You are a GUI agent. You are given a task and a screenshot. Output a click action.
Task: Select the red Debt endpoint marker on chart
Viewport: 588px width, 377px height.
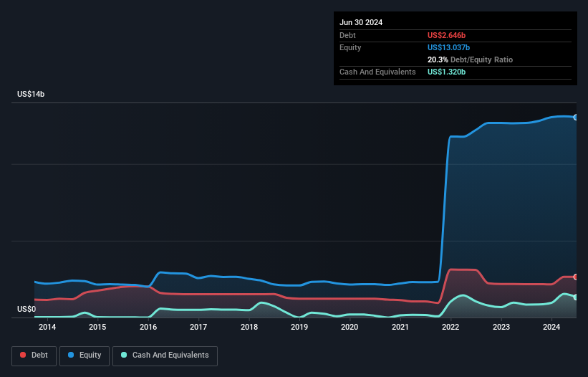[x=576, y=277]
